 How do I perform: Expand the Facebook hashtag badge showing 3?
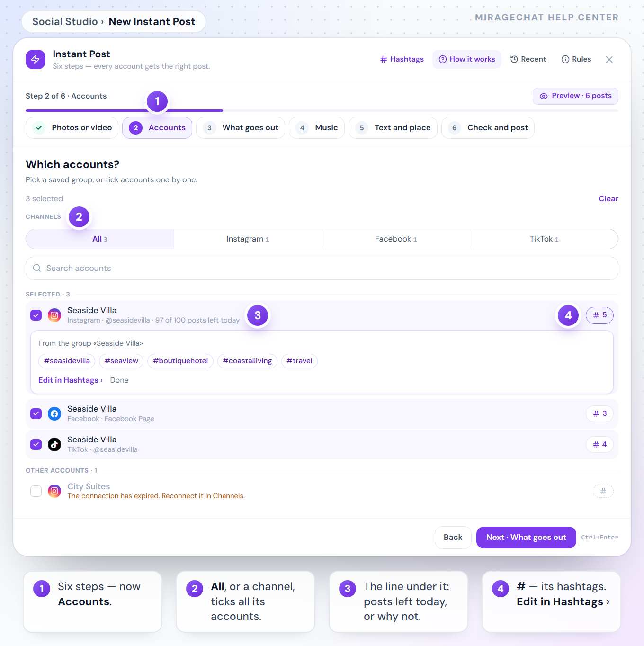(x=599, y=413)
